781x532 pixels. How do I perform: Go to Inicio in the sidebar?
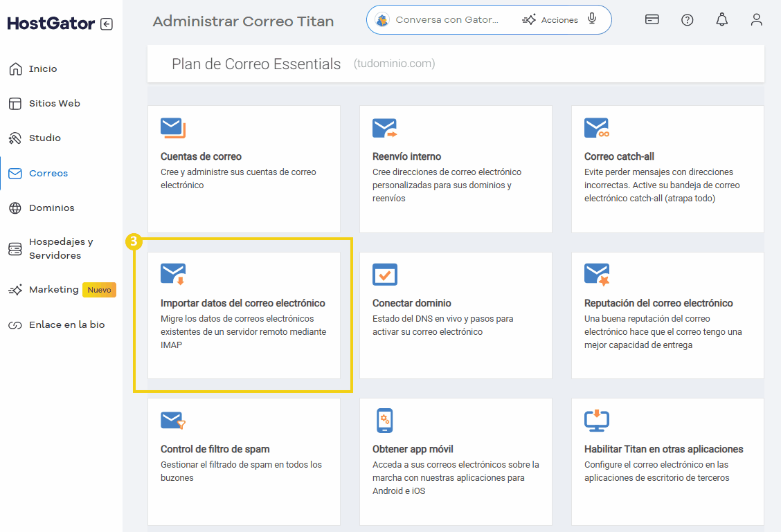pos(43,69)
